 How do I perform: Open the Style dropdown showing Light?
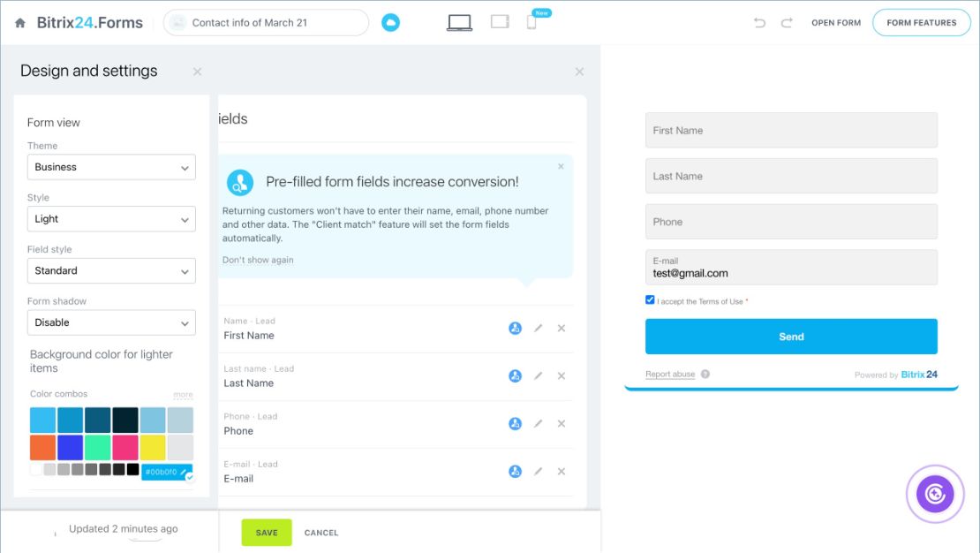[x=111, y=219]
